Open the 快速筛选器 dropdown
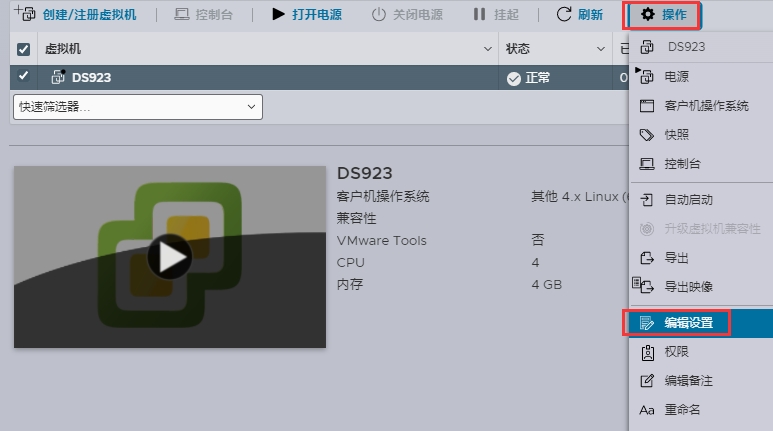 coord(137,107)
